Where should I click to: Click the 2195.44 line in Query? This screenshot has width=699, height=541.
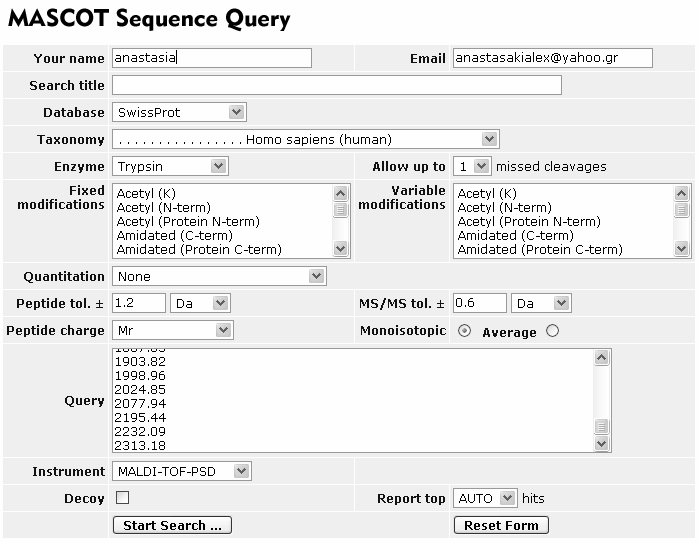[x=140, y=418]
